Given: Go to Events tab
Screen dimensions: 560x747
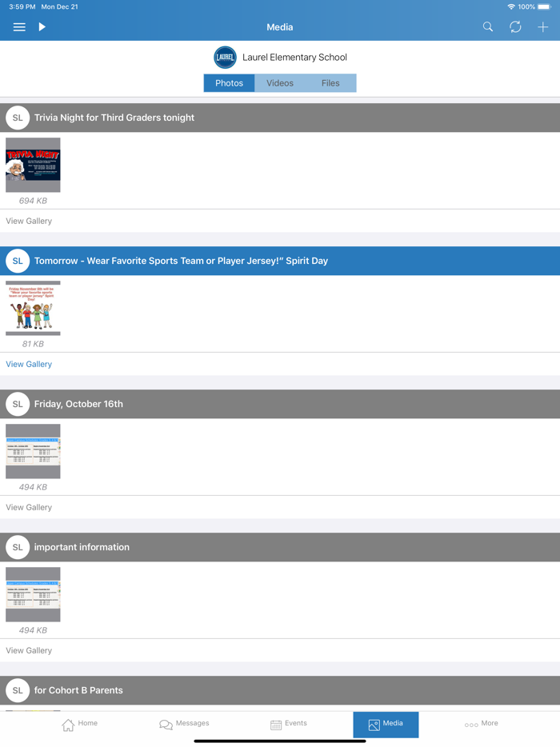Looking at the screenshot, I should click(x=288, y=724).
